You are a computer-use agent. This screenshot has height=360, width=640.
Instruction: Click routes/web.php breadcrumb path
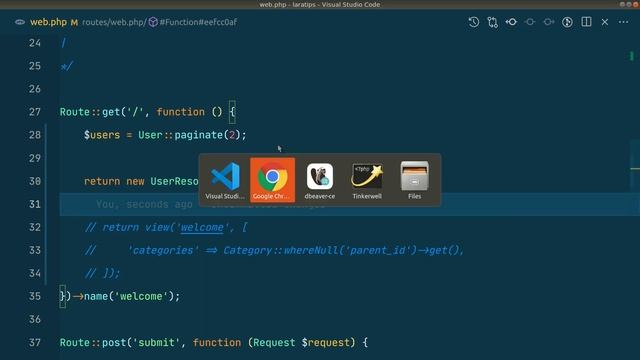pyautogui.click(x=114, y=22)
